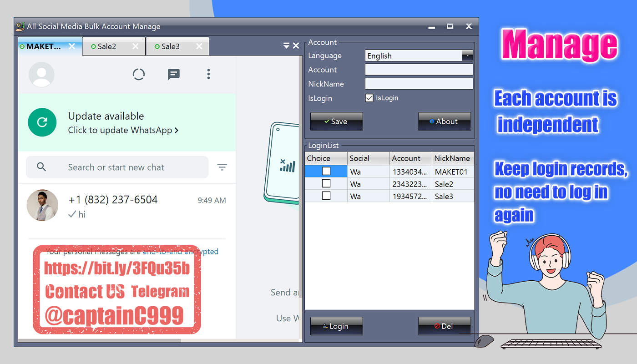
Task: Close the Bulk Account Manage window
Action: coord(469,26)
